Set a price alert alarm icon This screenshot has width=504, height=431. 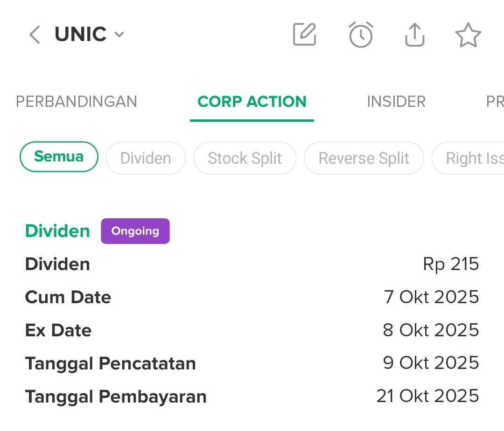point(361,35)
